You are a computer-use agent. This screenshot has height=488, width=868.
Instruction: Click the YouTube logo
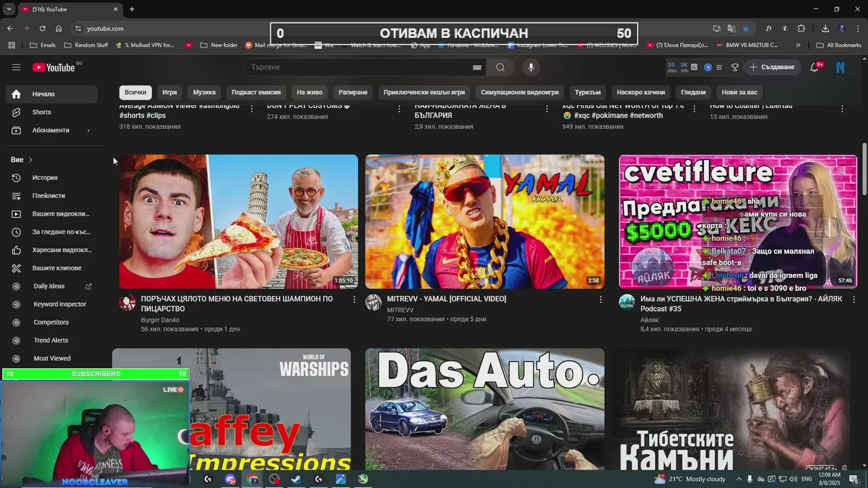click(54, 67)
